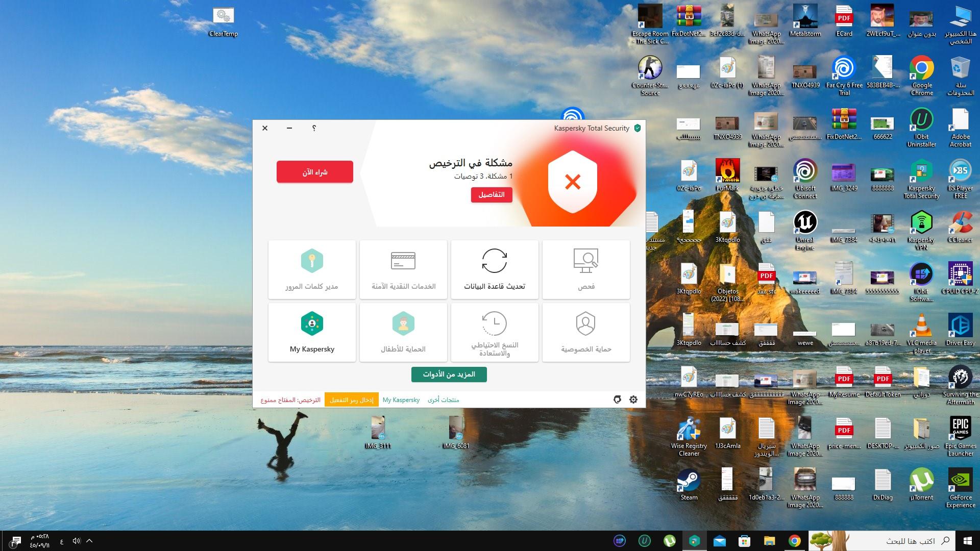This screenshot has height=551, width=980.
Task: Open the Kaspersky support headset icon
Action: coord(617,399)
